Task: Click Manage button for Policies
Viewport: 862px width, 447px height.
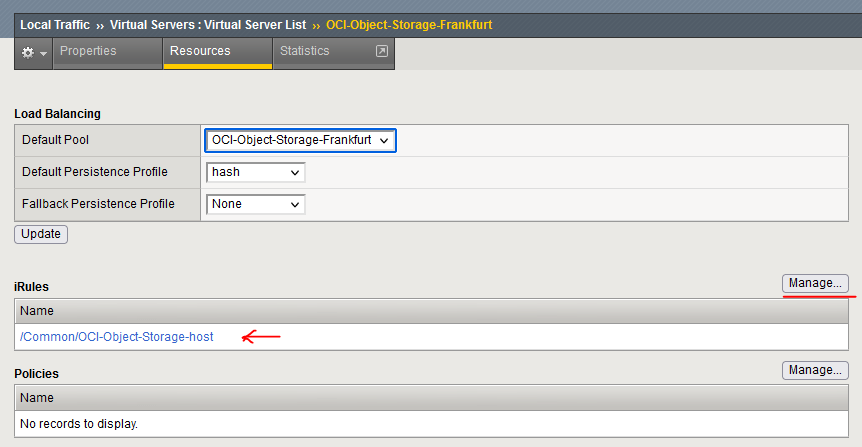Action: pos(815,370)
